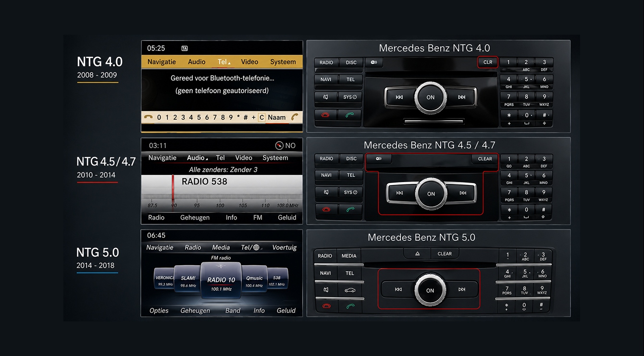Viewport: 644px width, 356px height.
Task: Click Geluid on the NTG 5.0 screen bottom bar
Action: click(x=286, y=310)
